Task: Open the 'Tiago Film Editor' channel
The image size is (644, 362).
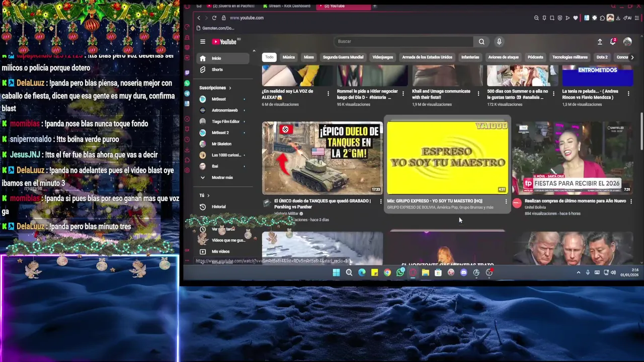Action: [x=222, y=122]
